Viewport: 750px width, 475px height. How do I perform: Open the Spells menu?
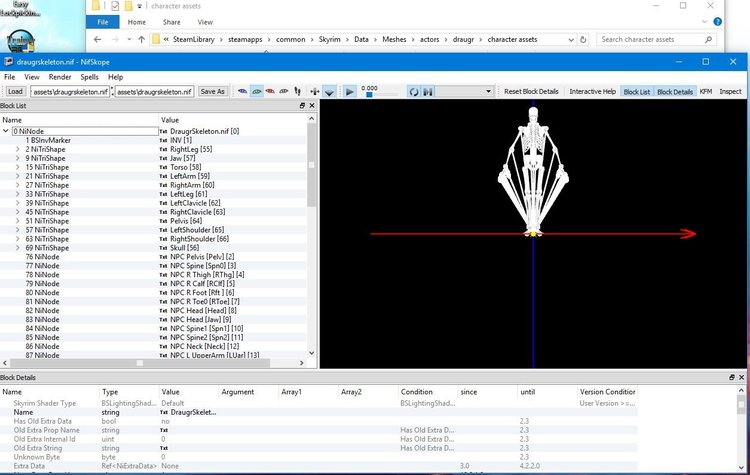89,77
